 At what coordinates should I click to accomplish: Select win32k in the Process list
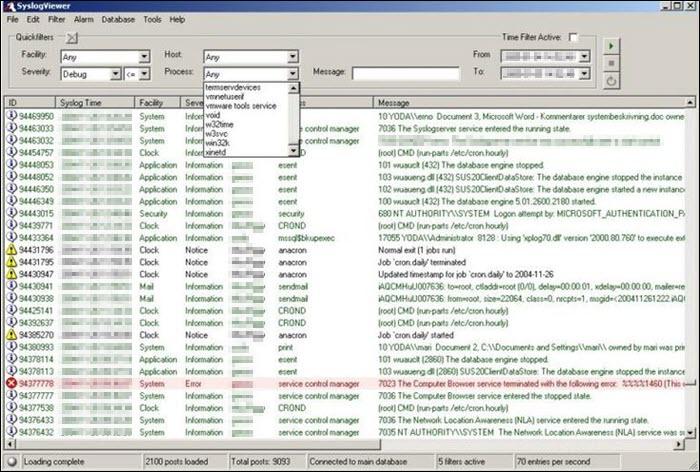[x=217, y=143]
